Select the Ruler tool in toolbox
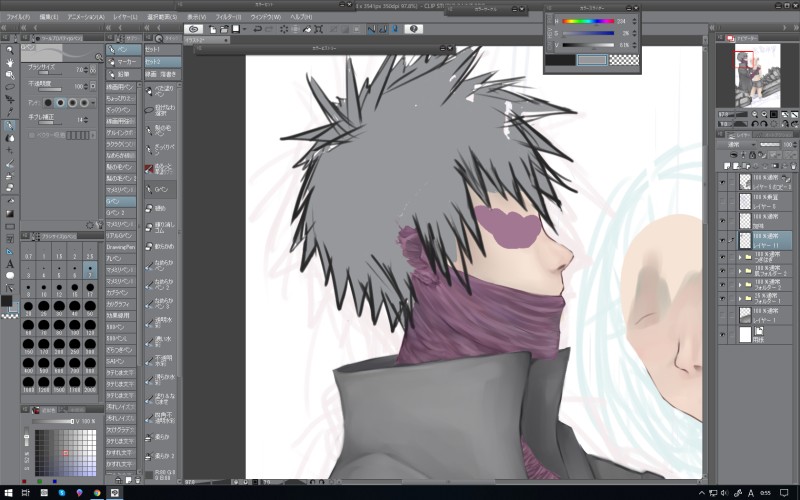Screen dimensions: 800x500 (x=10, y=251)
